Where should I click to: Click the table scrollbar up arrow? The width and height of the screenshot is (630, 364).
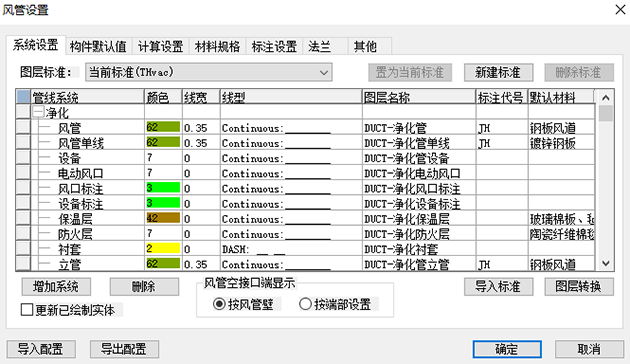tap(605, 98)
